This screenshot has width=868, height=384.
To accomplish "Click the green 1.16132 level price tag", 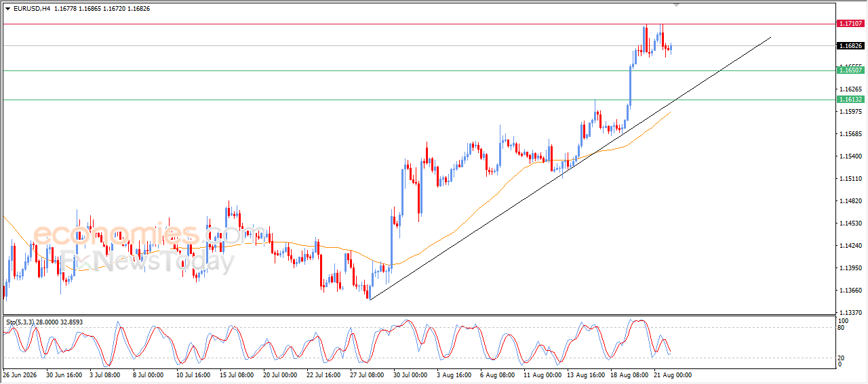I will 850,100.
